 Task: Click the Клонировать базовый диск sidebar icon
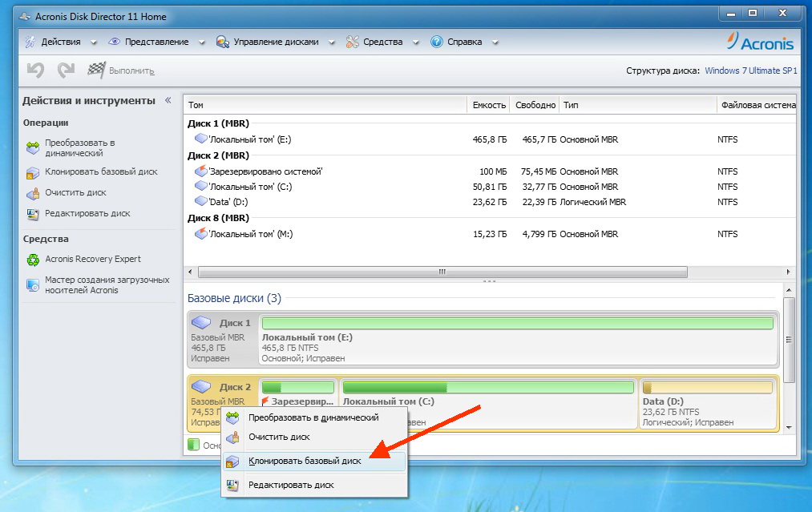(x=32, y=172)
